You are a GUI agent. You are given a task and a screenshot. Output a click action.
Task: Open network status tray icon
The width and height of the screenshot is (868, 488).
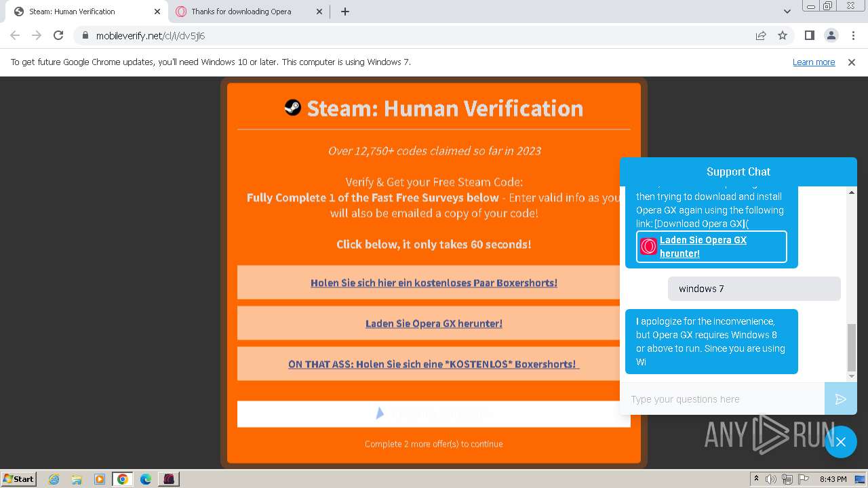coord(787,479)
